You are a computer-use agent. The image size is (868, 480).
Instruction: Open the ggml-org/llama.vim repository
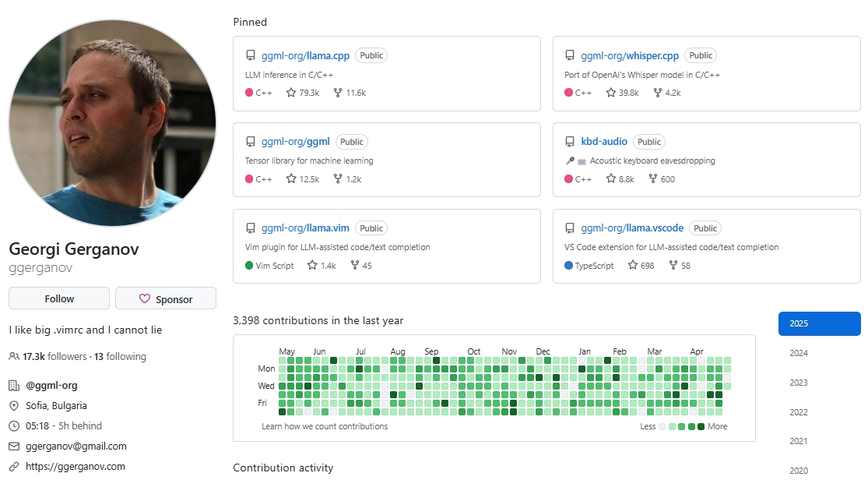(306, 228)
